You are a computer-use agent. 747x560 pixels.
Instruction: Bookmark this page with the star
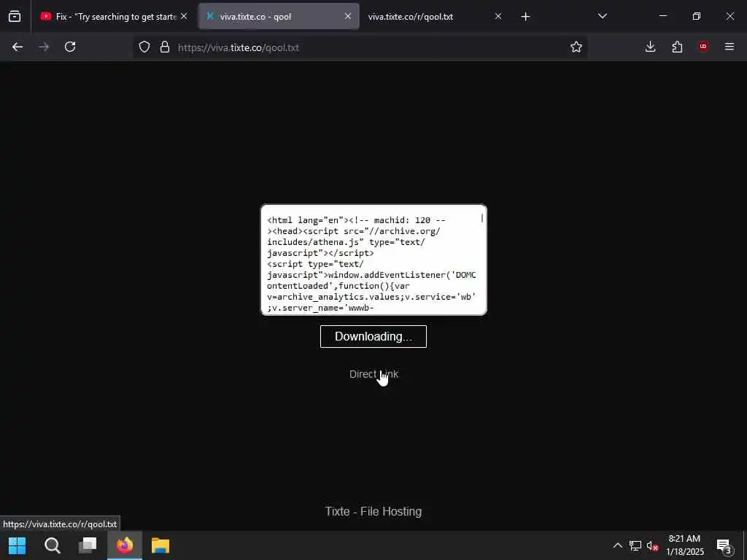click(x=576, y=47)
